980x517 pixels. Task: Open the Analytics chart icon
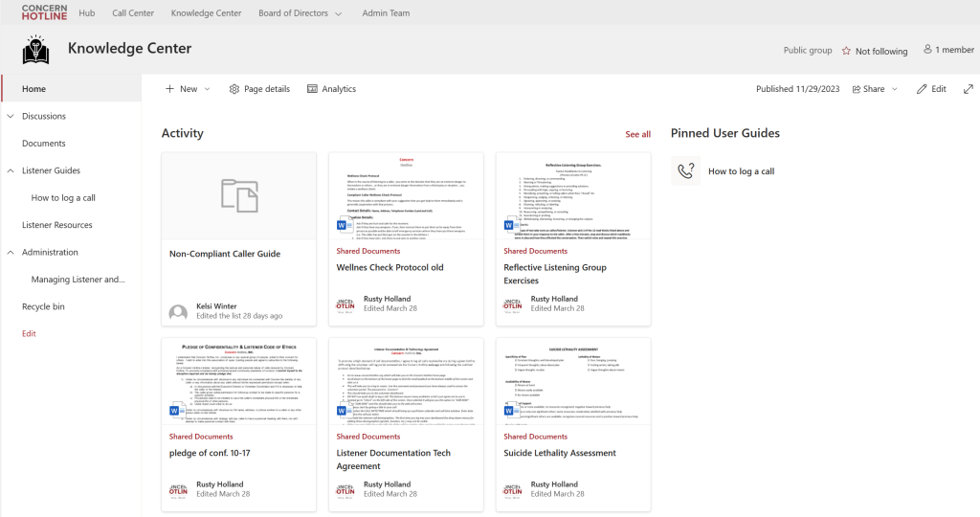click(x=312, y=89)
